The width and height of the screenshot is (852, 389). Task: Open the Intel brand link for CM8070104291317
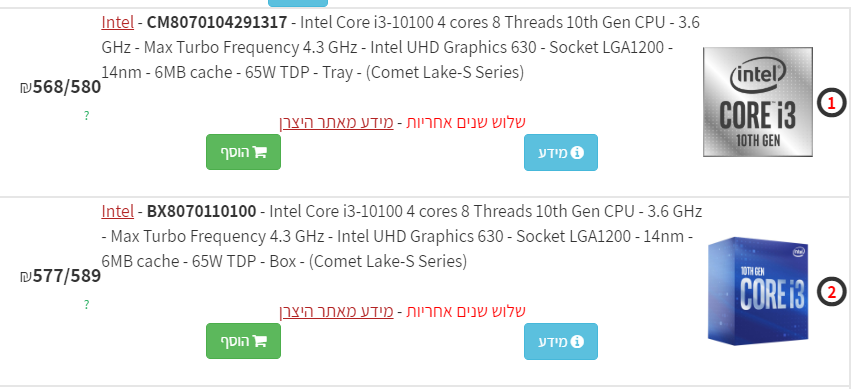point(117,23)
